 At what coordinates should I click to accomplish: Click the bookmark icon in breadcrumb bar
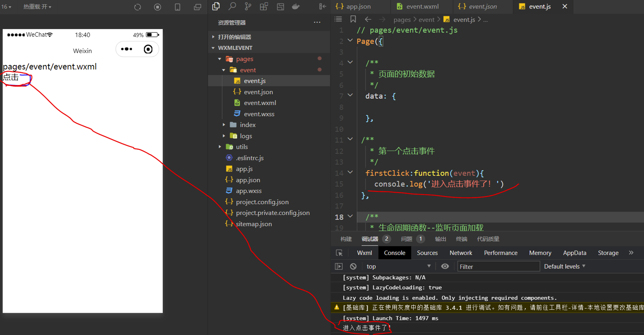(353, 19)
